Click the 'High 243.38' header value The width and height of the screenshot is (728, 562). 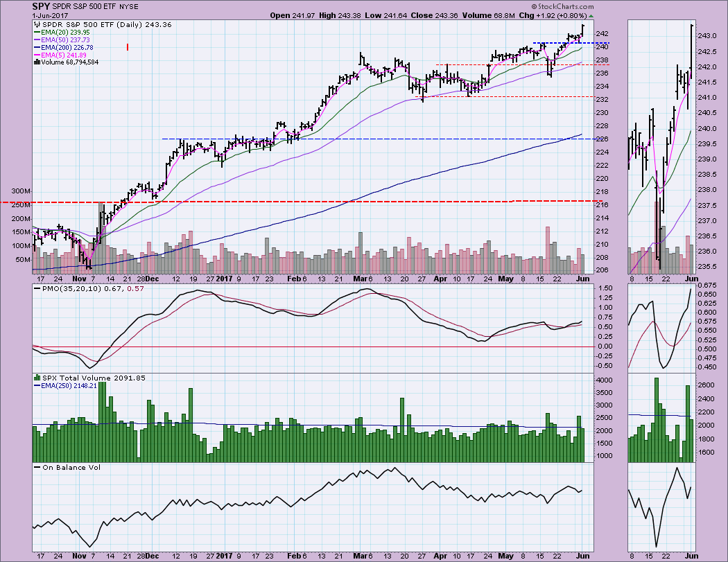340,15
